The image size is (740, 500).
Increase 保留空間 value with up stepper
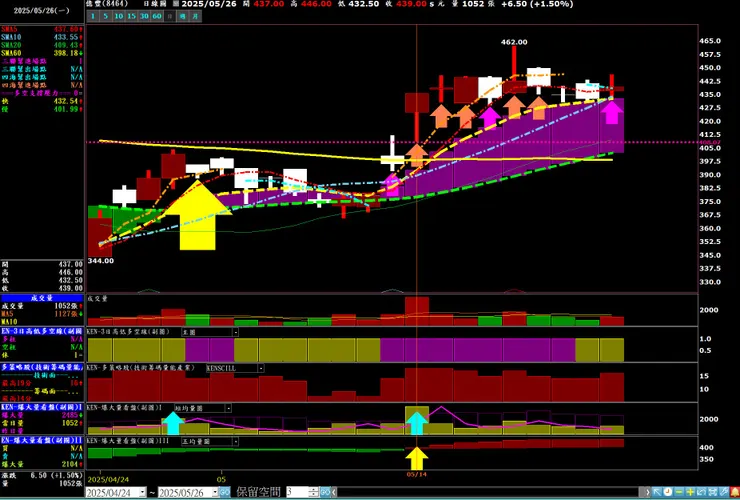[313, 489]
